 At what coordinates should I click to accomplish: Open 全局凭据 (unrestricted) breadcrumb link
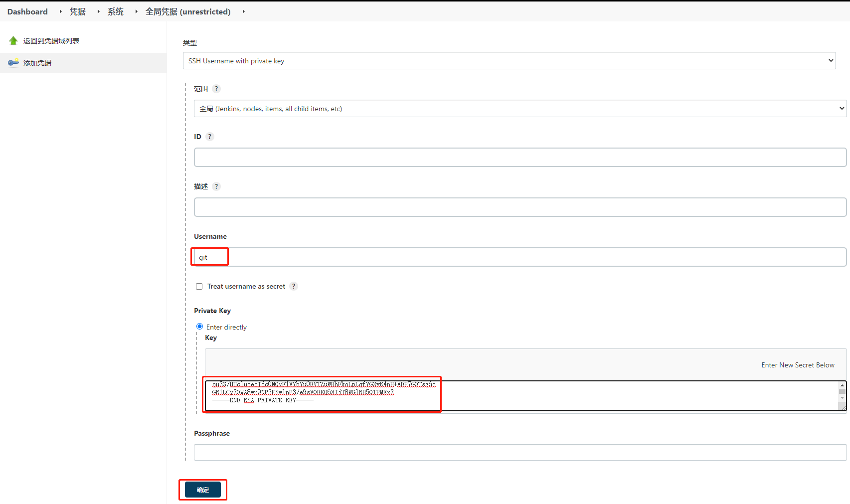(188, 11)
